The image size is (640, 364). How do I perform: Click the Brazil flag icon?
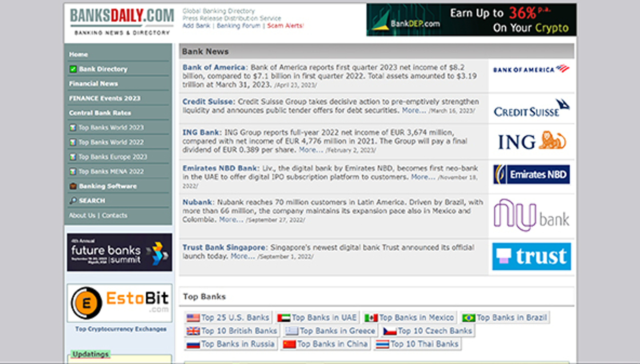pos(468,318)
